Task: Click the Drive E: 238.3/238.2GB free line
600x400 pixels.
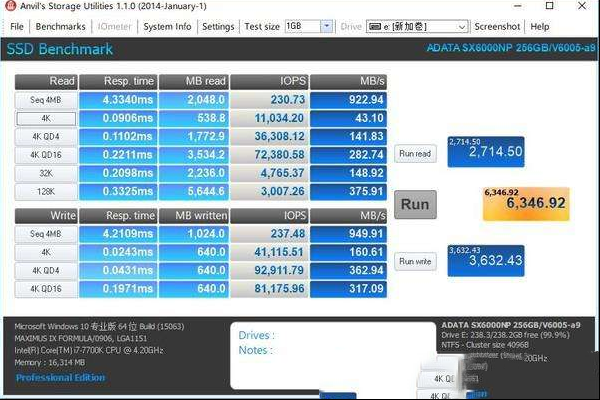Action: pos(505,335)
